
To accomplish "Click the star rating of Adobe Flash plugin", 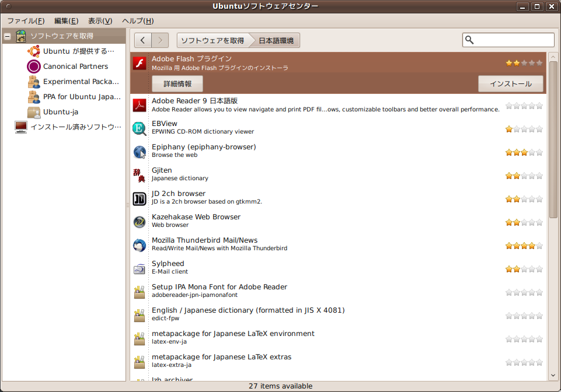I will point(524,64).
